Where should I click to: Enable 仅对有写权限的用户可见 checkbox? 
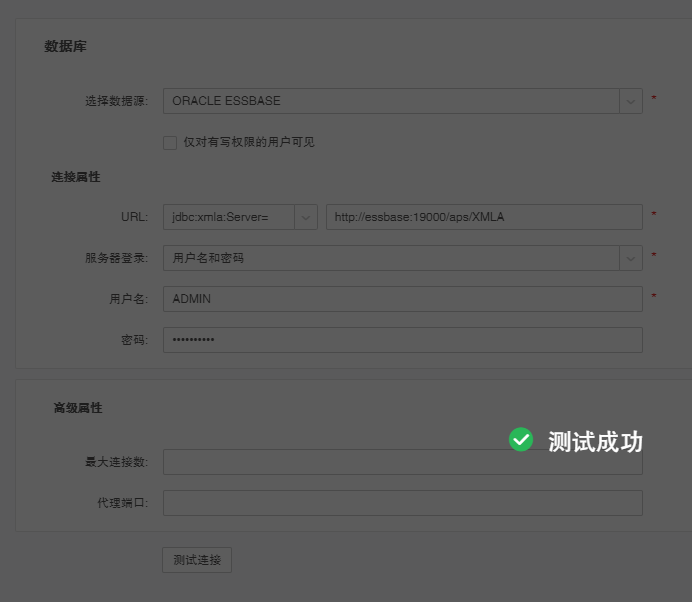click(x=170, y=142)
